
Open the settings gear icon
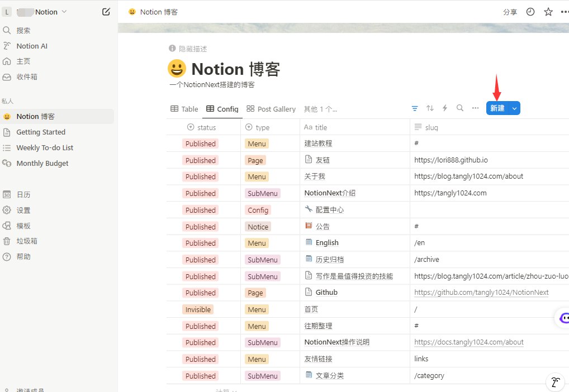tap(7, 210)
